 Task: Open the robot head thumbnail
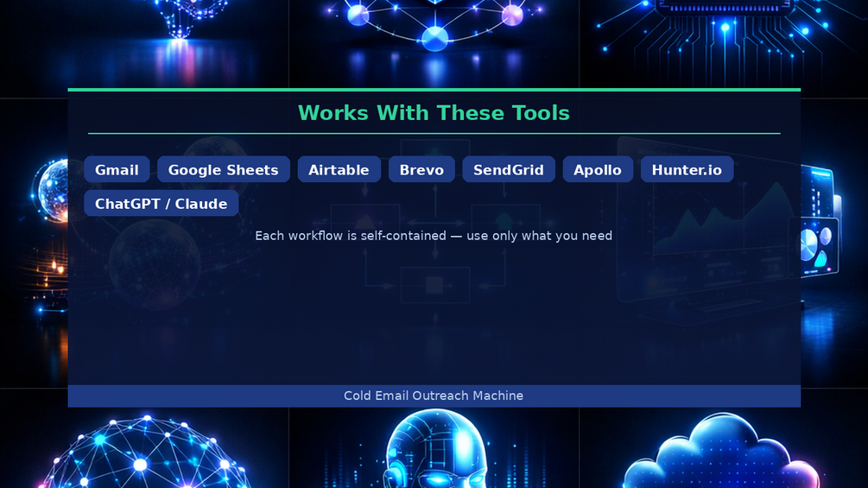coord(434,448)
